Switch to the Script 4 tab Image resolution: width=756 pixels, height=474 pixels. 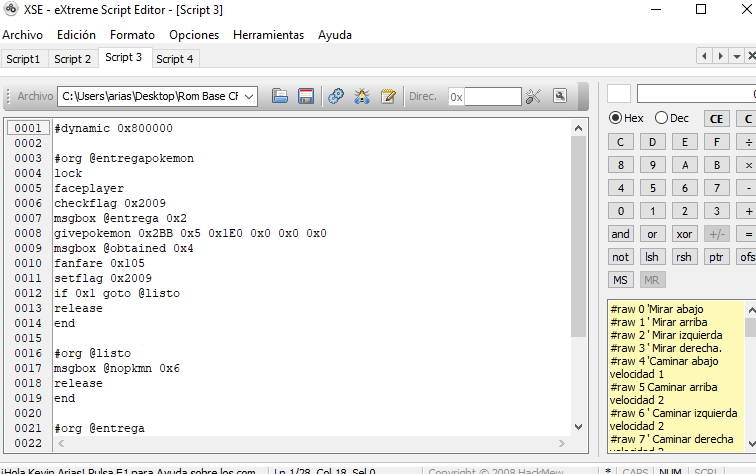click(x=175, y=59)
